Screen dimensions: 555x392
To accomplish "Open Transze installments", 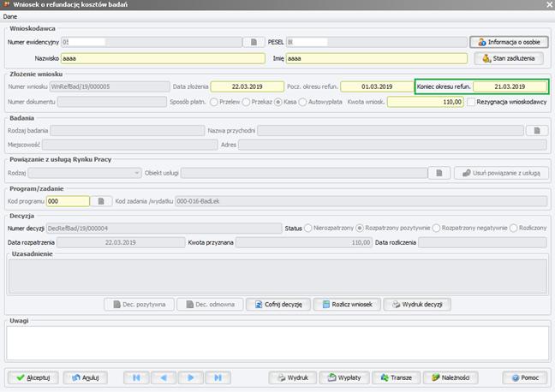I will [x=396, y=377].
